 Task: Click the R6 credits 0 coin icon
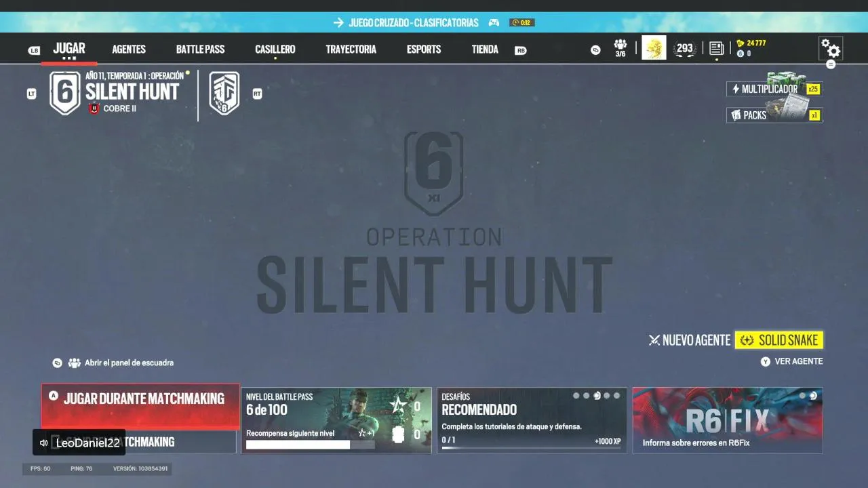click(x=741, y=54)
